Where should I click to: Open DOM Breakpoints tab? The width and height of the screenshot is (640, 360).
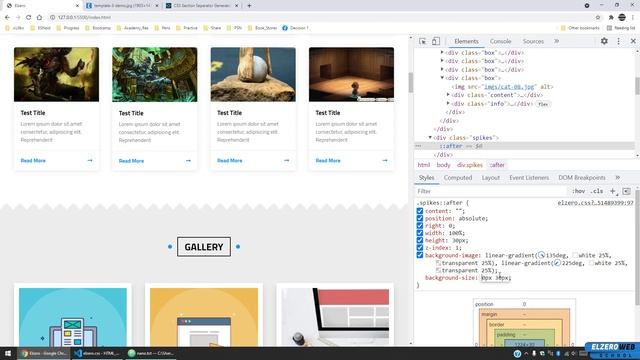click(582, 178)
